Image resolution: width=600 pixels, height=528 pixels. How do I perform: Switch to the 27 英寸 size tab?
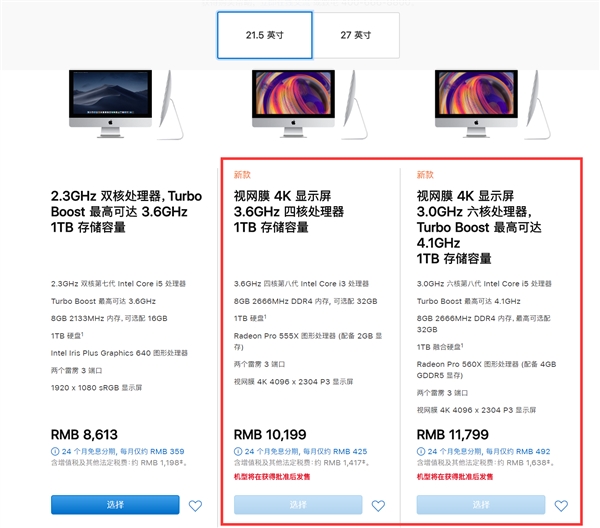(x=356, y=35)
